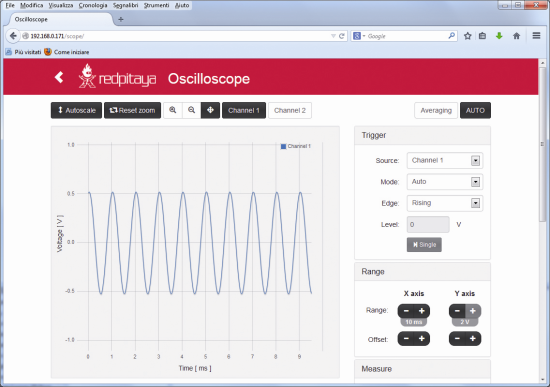Viewport: 550px width, 387px height.
Task: Decrease the Y axis offset
Action: [x=457, y=339]
